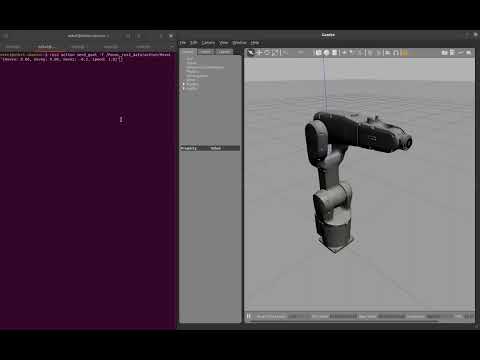Open the Edit menu in Gazebo
The height and width of the screenshot is (360, 480).
(x=194, y=43)
